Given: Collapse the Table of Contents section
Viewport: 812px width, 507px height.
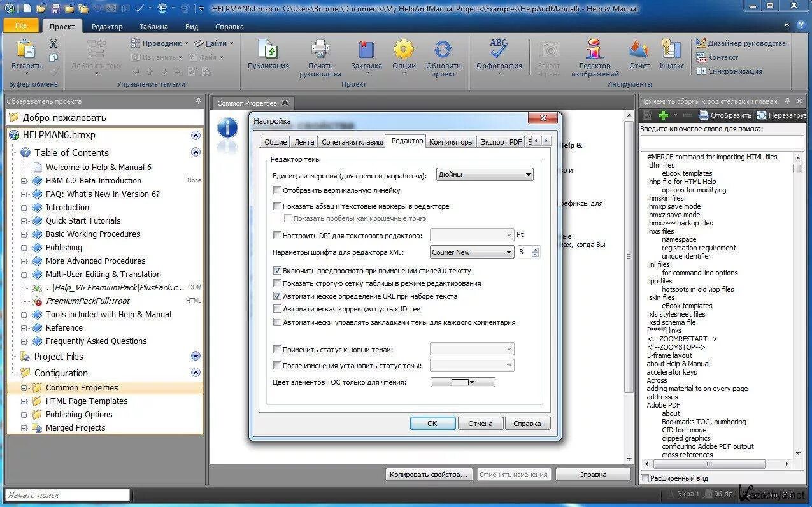Looking at the screenshot, I should [x=196, y=152].
